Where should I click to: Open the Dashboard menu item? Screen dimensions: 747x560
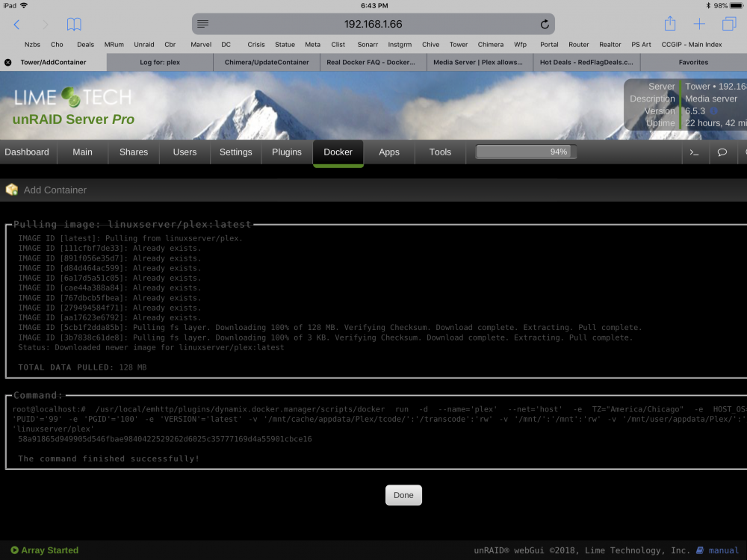(x=27, y=152)
